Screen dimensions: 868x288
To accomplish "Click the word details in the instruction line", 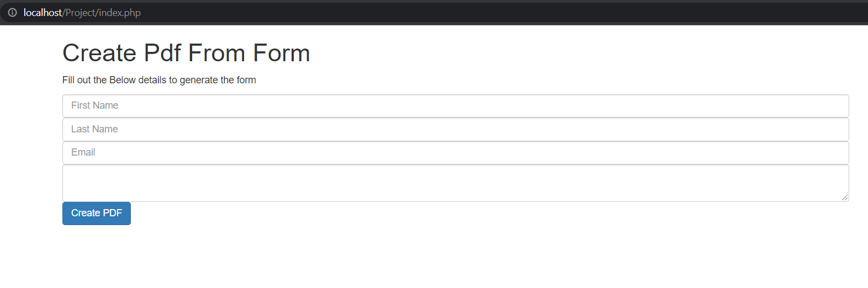I will tap(152, 80).
